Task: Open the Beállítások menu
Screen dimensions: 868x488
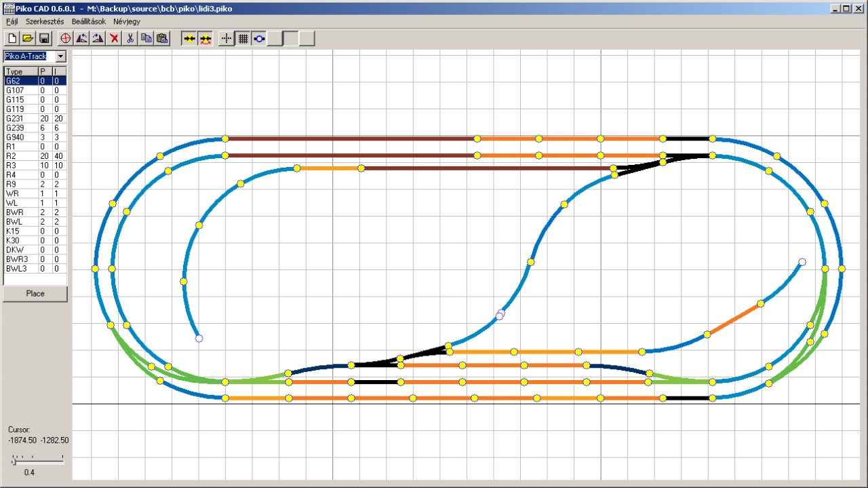Action: pyautogui.click(x=89, y=22)
